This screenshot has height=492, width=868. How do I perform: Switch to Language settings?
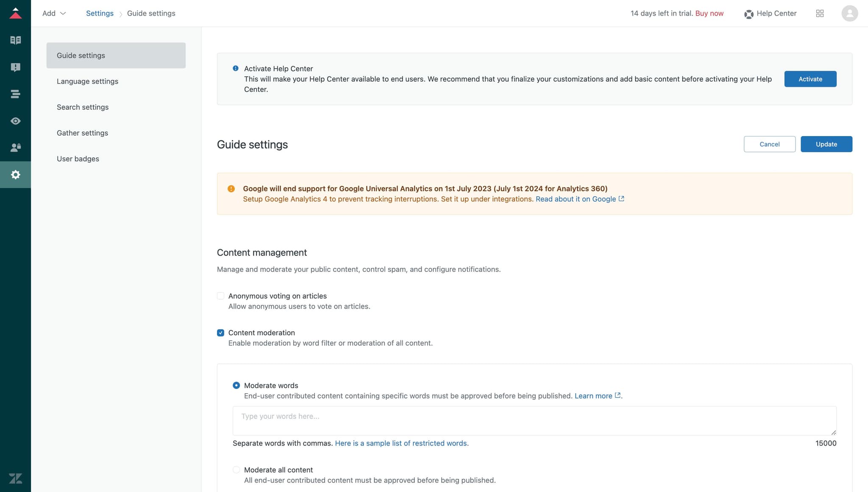pyautogui.click(x=87, y=81)
